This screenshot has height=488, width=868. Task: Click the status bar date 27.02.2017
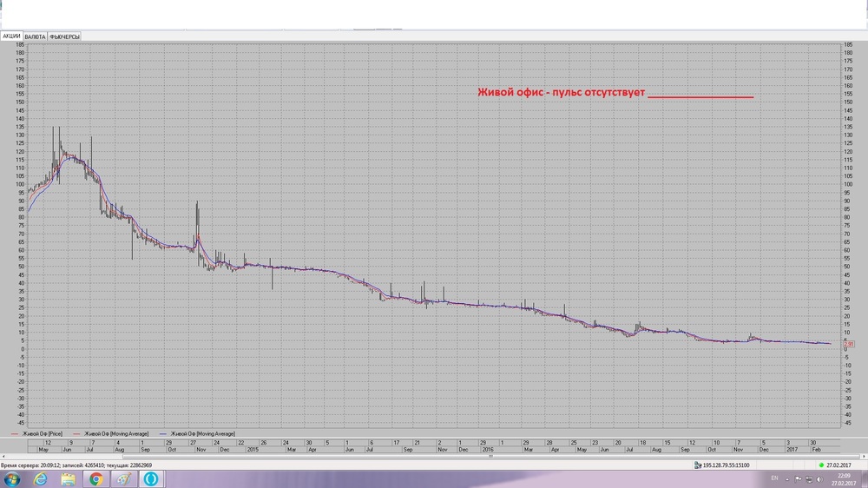838,465
